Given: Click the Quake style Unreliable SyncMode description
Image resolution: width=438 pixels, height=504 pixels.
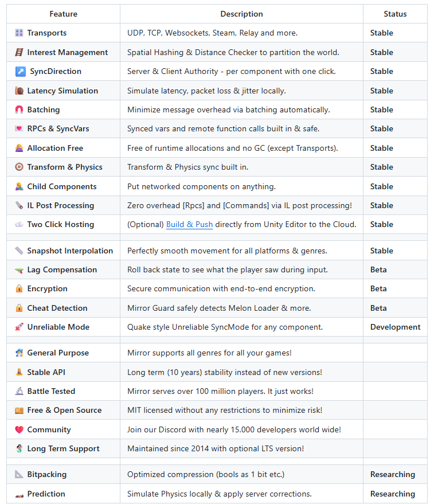Looking at the screenshot, I should [225, 327].
